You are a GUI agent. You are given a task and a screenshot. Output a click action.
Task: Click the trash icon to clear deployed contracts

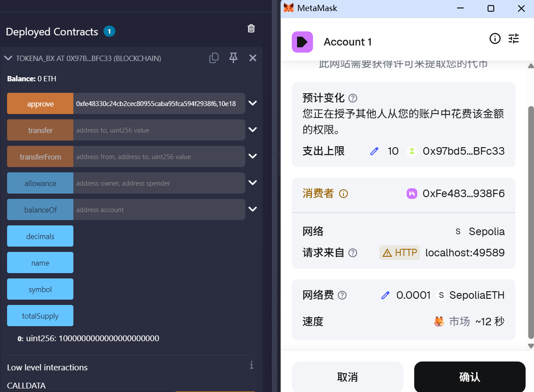[251, 29]
